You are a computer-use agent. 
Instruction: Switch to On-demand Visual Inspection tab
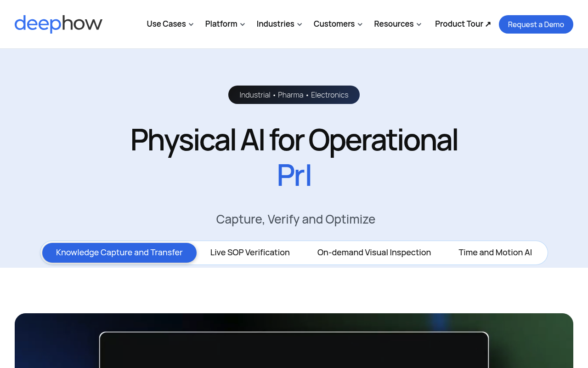click(x=374, y=253)
